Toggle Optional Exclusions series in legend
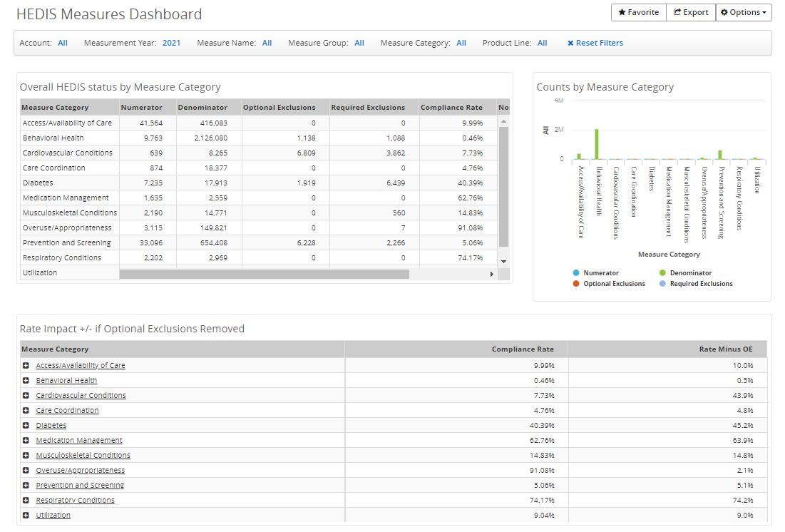785x532 pixels. click(609, 284)
